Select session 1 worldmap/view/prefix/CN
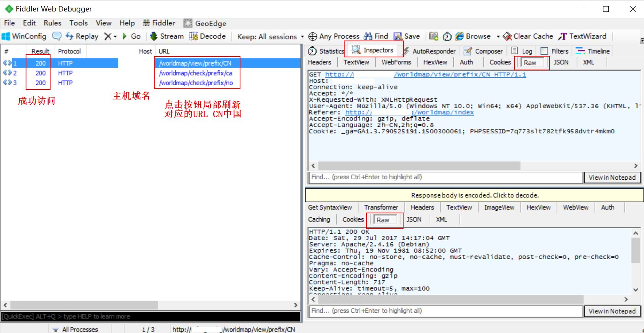This screenshot has height=333, width=644. pyautogui.click(x=151, y=63)
